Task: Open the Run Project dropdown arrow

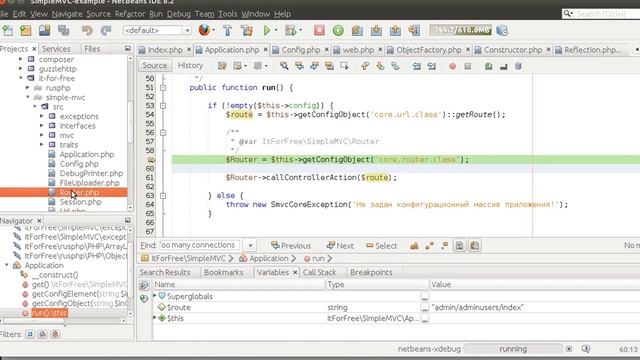Action: tap(276, 30)
